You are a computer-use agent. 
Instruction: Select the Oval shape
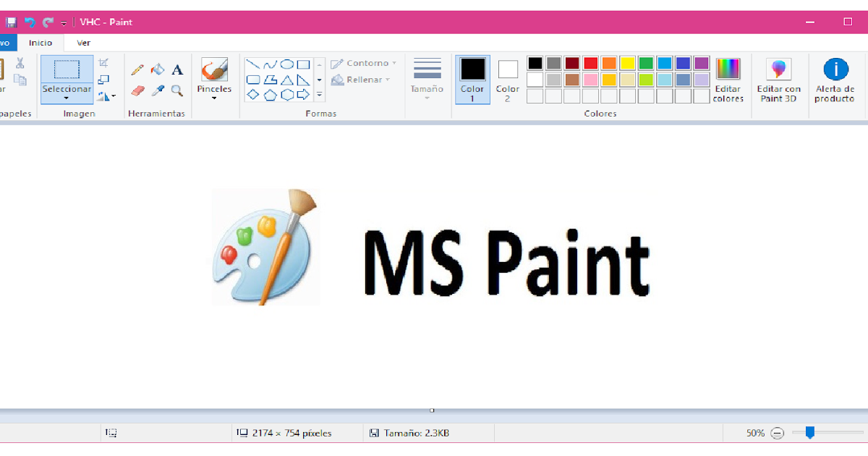pos(288,64)
